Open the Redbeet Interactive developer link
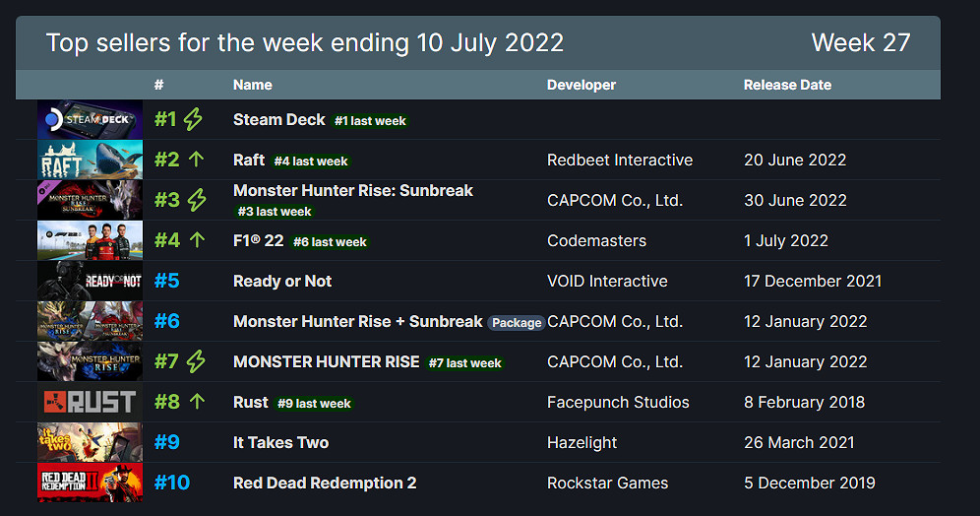980x516 pixels. [x=620, y=160]
